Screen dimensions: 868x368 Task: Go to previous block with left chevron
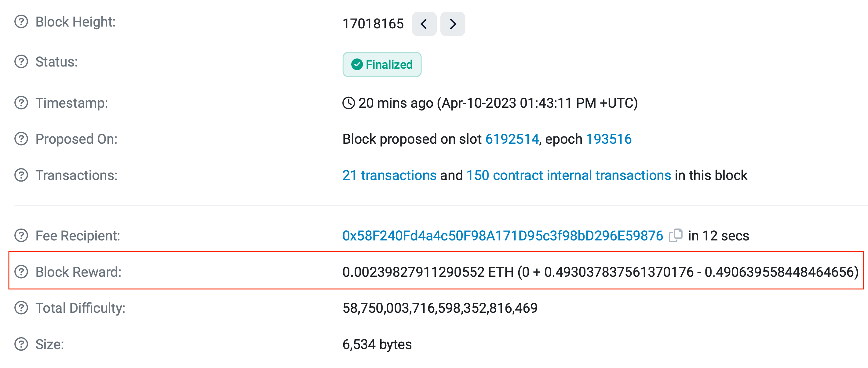click(424, 24)
